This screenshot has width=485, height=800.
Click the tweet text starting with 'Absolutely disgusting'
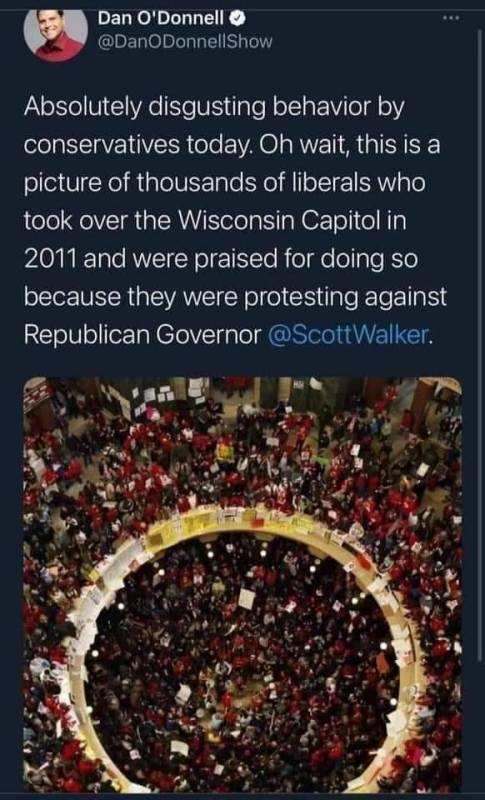[x=235, y=220]
